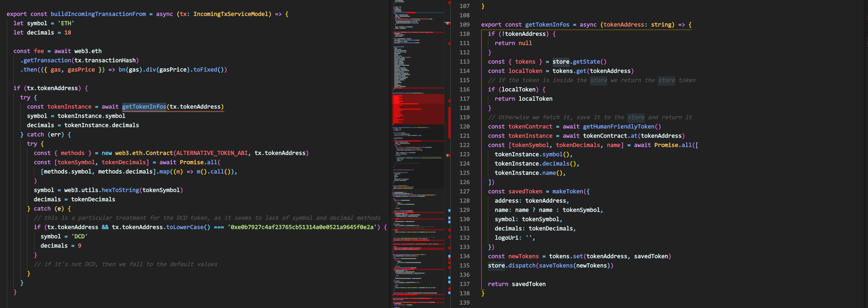Viewport: 868px width, 308px height.
Task: Click the comment 'if it's not DCD' line
Action: pyautogui.click(x=125, y=264)
